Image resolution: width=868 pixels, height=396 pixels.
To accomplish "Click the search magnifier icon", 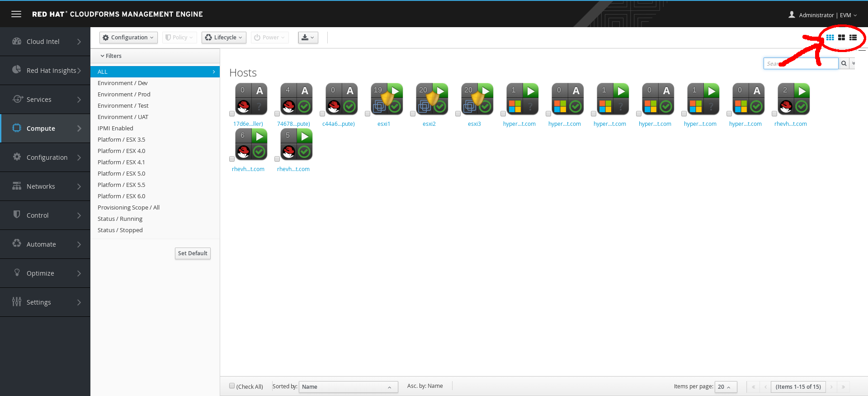I will pos(844,63).
